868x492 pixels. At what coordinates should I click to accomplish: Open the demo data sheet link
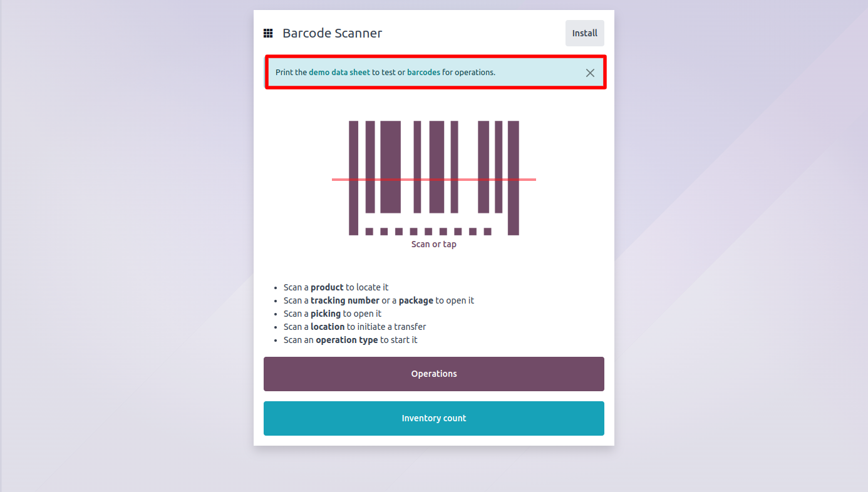pyautogui.click(x=338, y=72)
